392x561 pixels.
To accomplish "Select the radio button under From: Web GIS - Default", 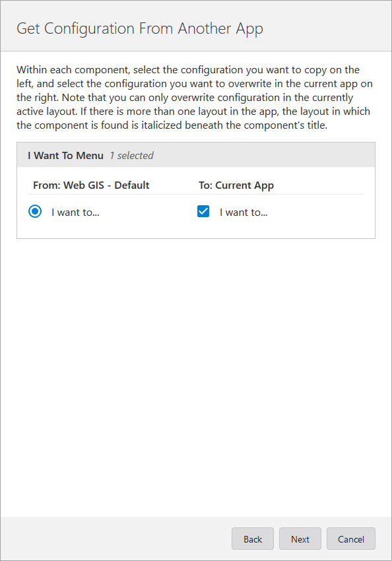I will 35,211.
